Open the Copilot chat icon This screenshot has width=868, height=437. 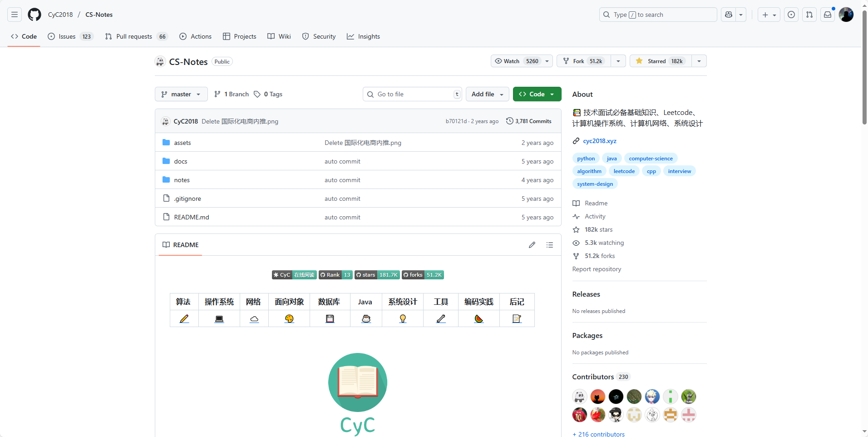click(x=729, y=15)
